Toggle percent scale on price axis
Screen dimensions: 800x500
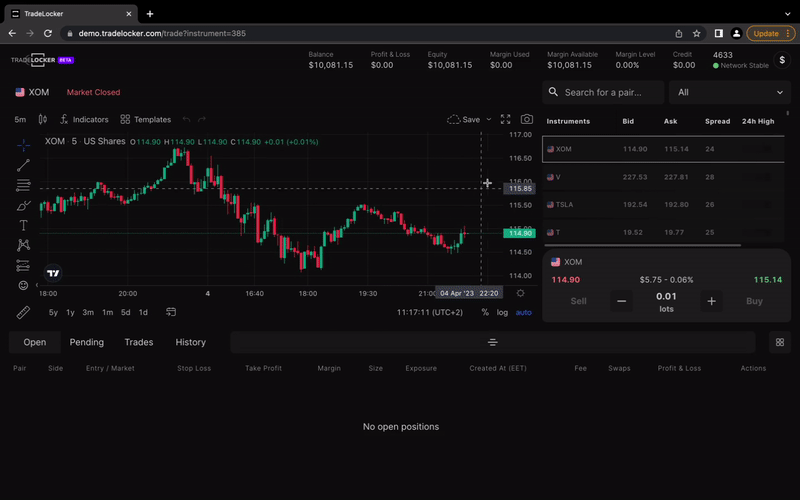pos(485,312)
